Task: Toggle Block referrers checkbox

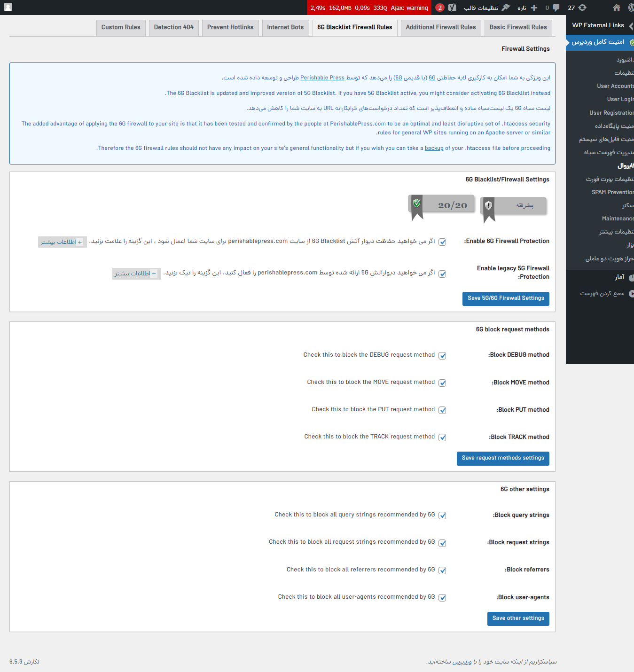Action: pyautogui.click(x=442, y=570)
